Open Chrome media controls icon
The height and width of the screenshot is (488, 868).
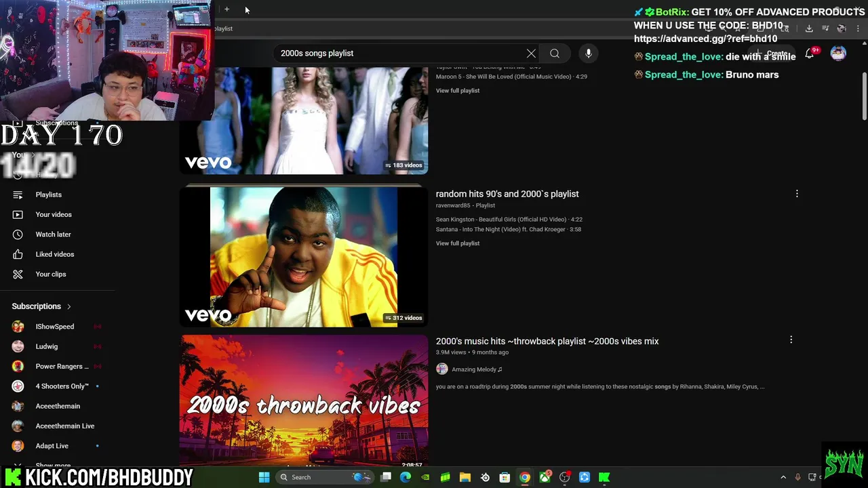click(825, 28)
